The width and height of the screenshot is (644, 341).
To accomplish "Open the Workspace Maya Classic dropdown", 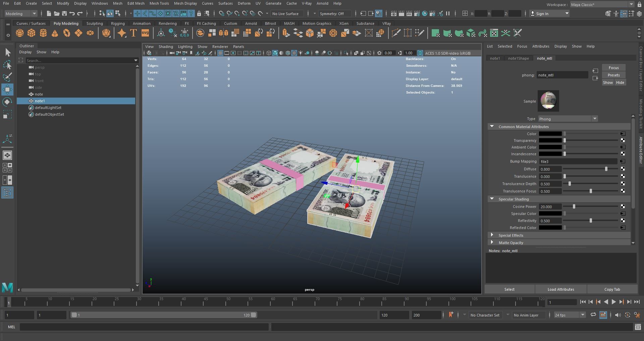I will (602, 4).
